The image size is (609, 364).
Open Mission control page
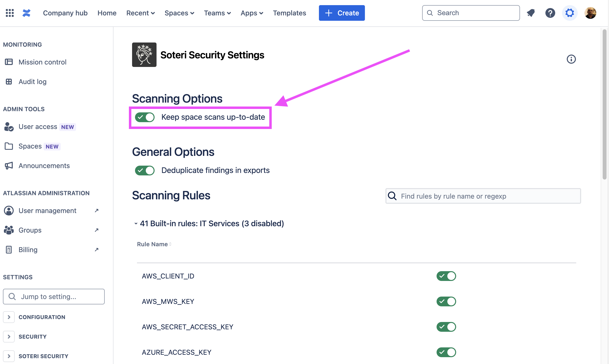[43, 62]
